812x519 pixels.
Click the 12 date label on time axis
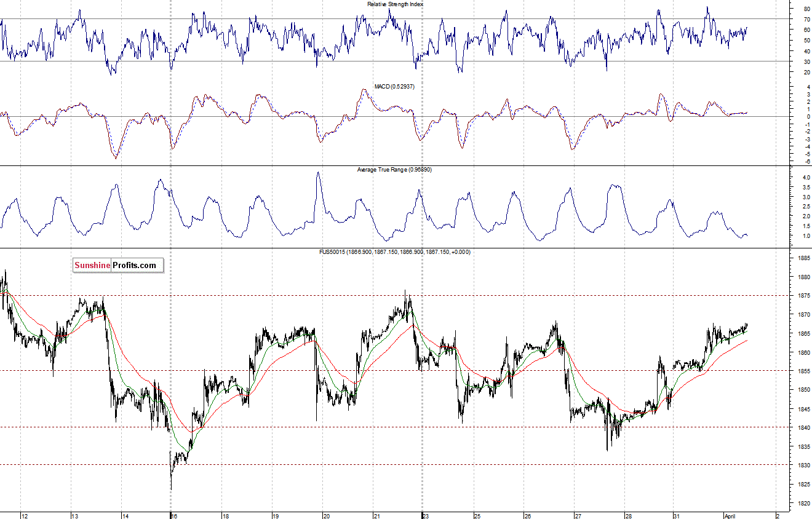[24, 516]
